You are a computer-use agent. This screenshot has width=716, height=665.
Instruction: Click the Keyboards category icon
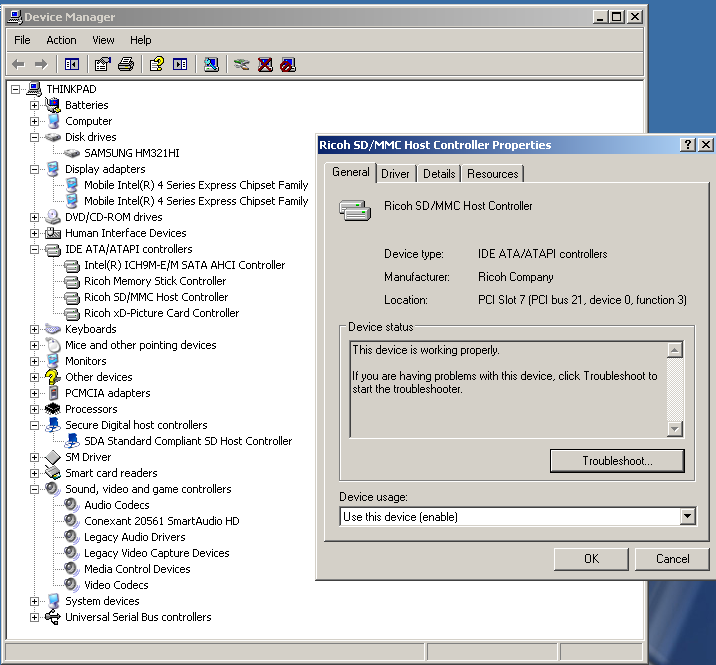click(x=53, y=329)
